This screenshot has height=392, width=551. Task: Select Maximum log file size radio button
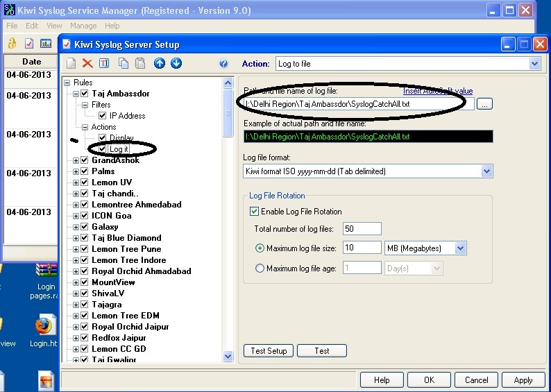[x=260, y=248]
